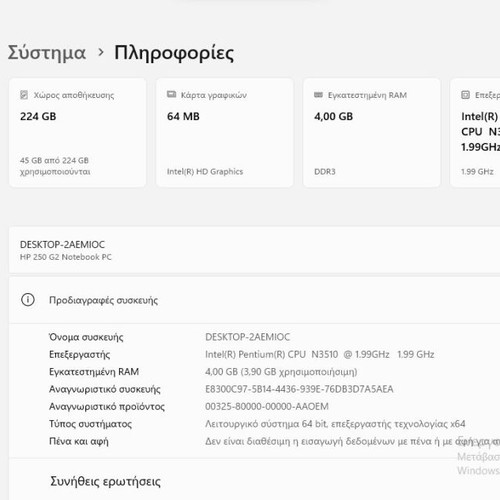Click the breadcrumb chevron after Σύστημα
The width and height of the screenshot is (500, 500).
tap(101, 52)
